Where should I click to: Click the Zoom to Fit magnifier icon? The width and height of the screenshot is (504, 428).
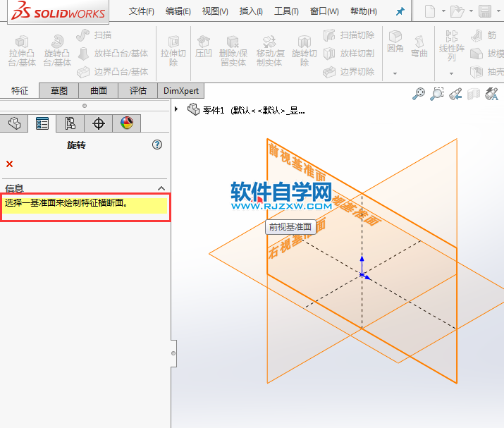(419, 94)
